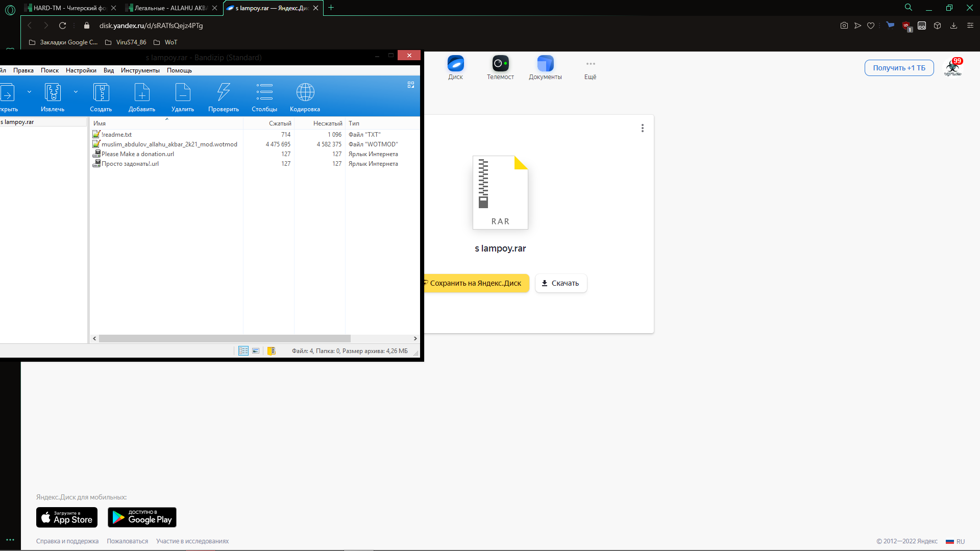
Task: Select details list view icon in Bandizip status bar
Action: point(243,351)
